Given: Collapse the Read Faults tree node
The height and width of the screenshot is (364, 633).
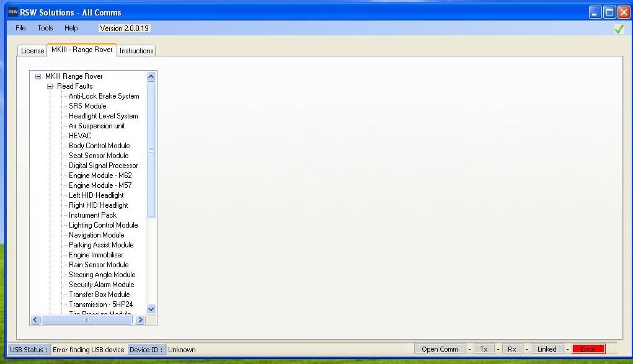Looking at the screenshot, I should tap(50, 86).
